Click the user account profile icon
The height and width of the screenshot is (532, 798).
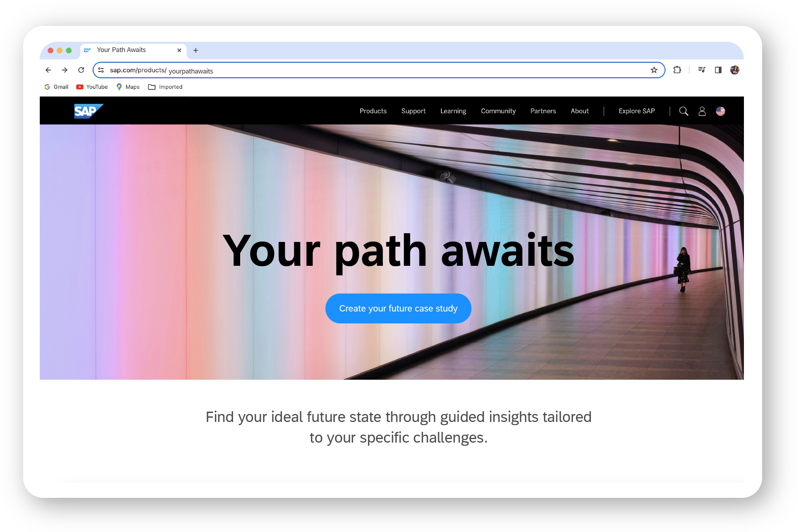pos(702,111)
